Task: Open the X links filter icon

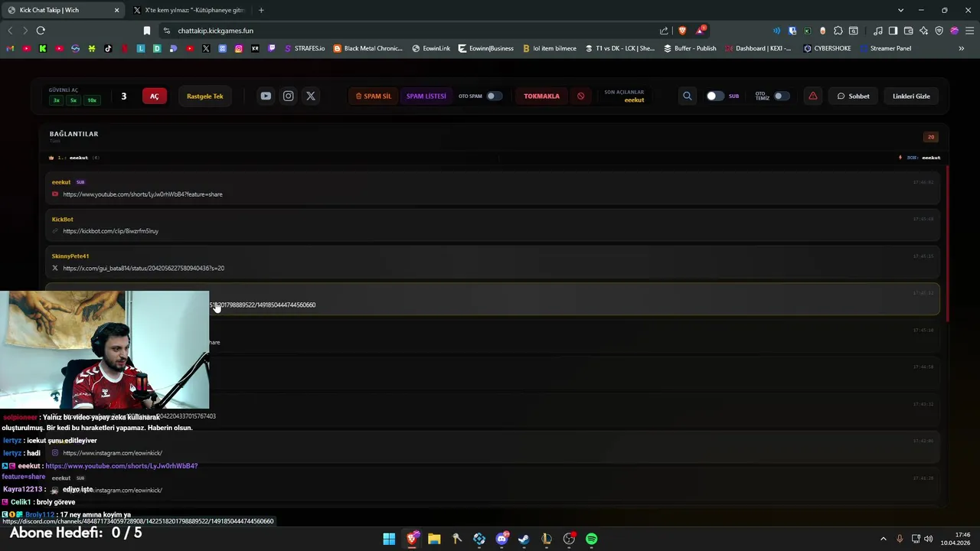Action: pyautogui.click(x=310, y=96)
